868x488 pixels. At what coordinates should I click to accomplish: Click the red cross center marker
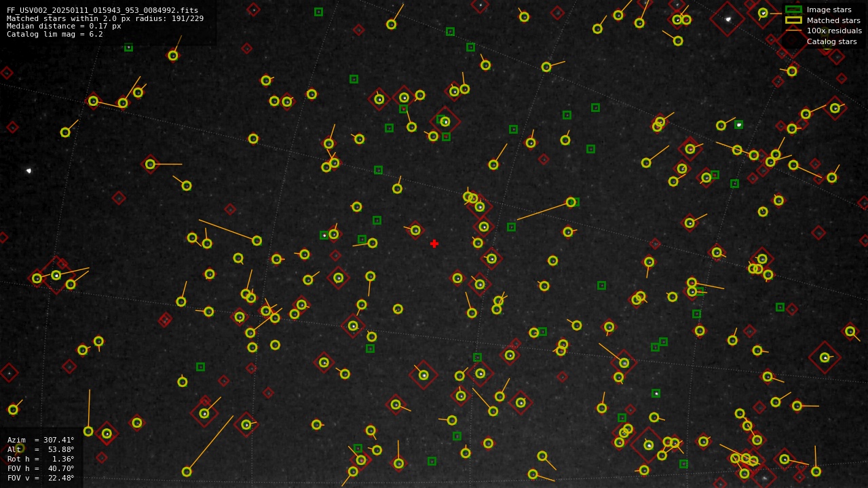[x=434, y=244]
